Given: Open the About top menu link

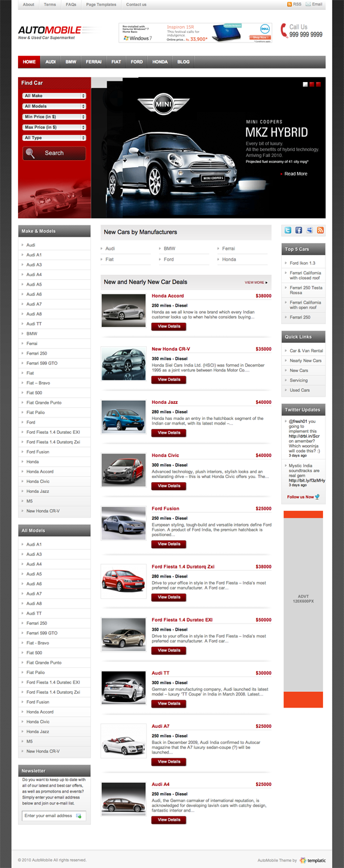Looking at the screenshot, I should (x=29, y=4).
